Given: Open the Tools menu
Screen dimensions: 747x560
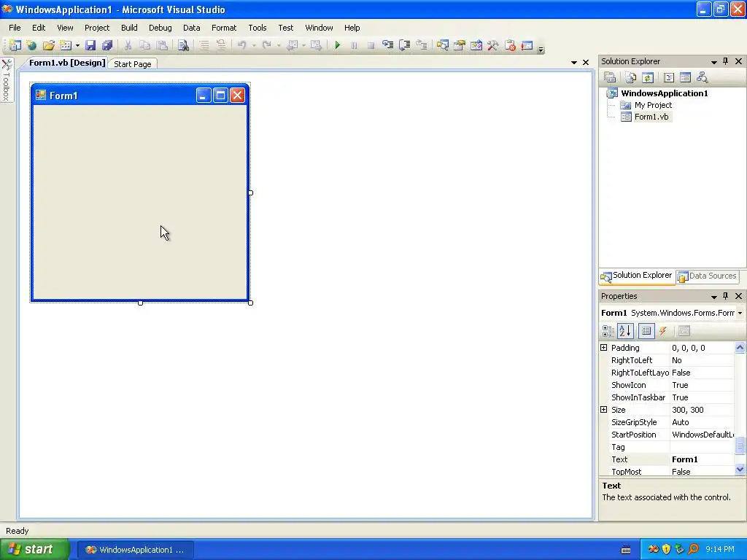Looking at the screenshot, I should 258,28.
